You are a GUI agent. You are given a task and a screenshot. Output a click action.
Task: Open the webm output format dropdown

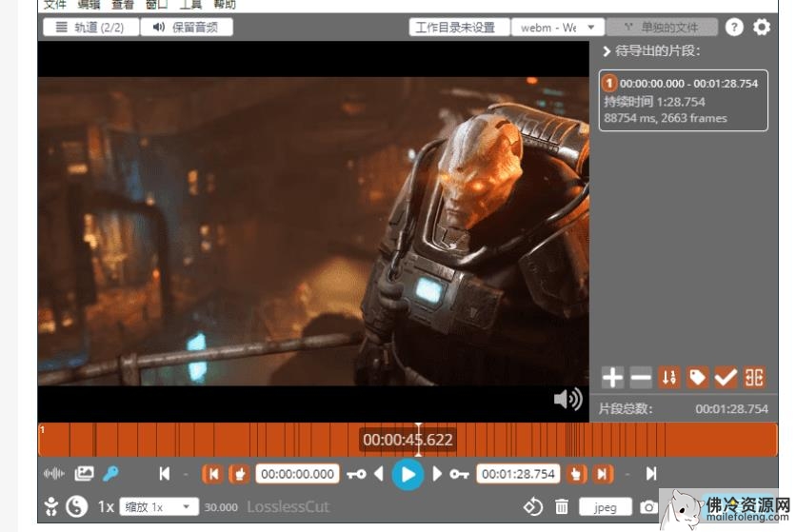557,28
